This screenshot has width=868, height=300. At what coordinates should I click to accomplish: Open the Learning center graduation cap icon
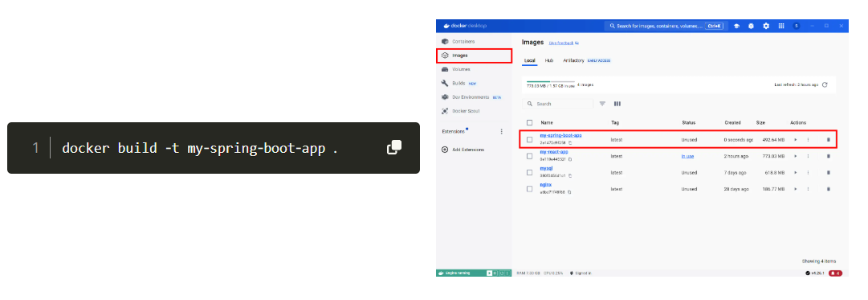tap(737, 26)
